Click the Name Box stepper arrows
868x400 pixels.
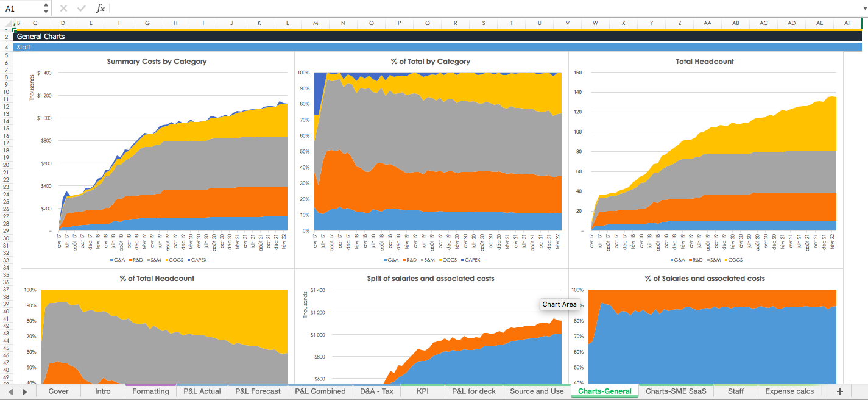(46, 9)
